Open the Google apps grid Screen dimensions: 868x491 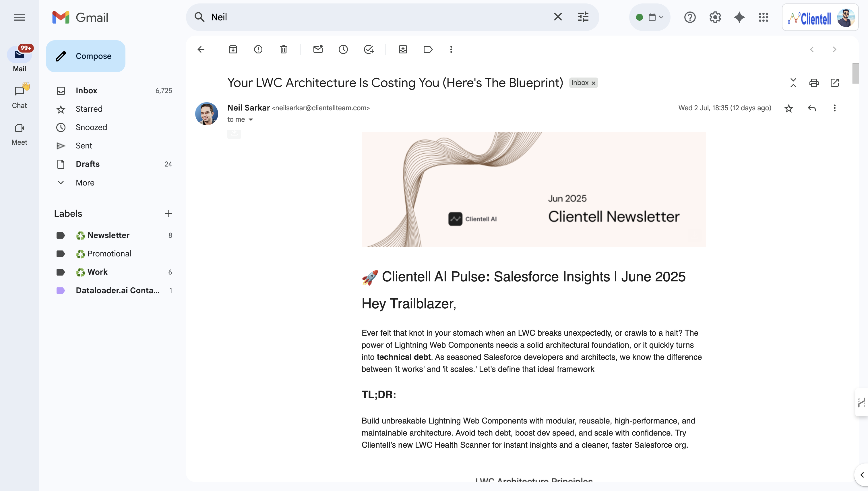pos(764,17)
